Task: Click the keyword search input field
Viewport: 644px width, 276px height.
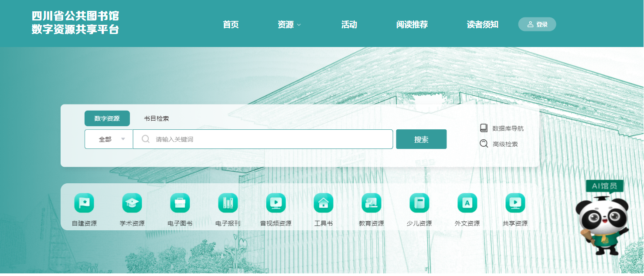Action: pos(270,139)
